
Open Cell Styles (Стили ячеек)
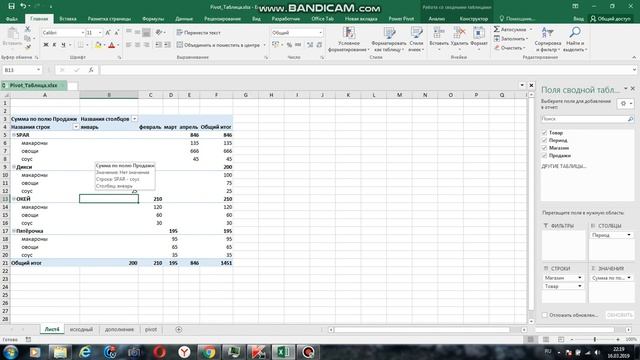[x=416, y=39]
